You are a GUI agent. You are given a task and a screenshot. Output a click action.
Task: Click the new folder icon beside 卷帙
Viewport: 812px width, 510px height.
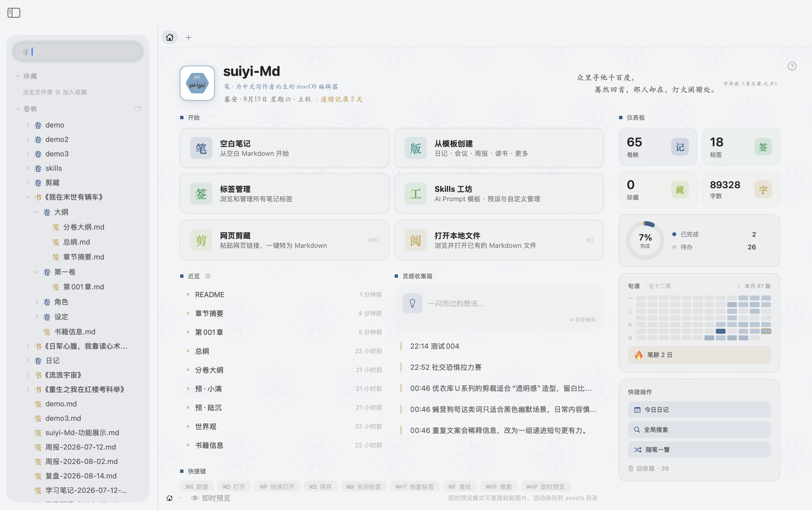tap(137, 109)
